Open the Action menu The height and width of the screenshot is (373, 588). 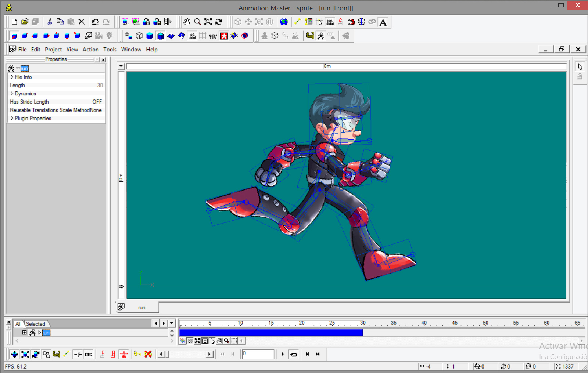(90, 50)
